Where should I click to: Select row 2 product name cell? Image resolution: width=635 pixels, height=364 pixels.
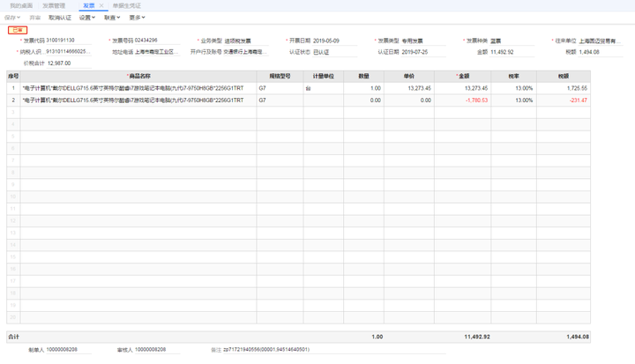point(138,100)
